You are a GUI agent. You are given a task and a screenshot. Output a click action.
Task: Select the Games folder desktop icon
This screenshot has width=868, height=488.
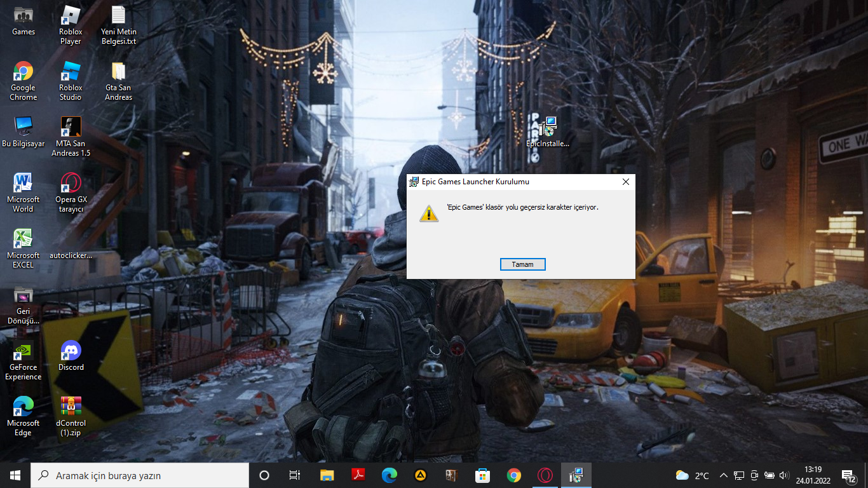tap(24, 21)
